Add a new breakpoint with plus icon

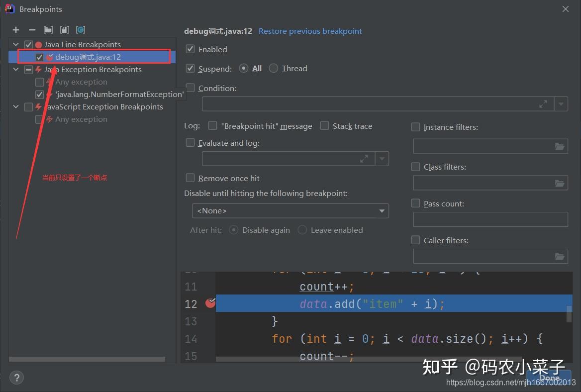pyautogui.click(x=16, y=29)
